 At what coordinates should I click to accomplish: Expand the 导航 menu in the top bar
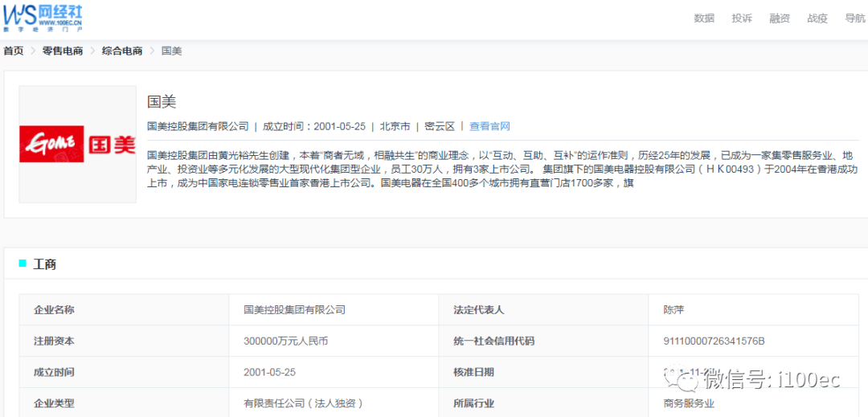pos(855,18)
